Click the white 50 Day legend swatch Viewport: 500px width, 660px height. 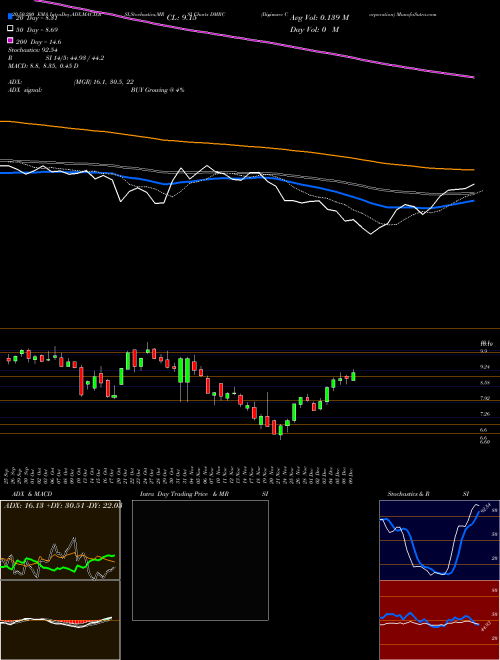point(10,29)
